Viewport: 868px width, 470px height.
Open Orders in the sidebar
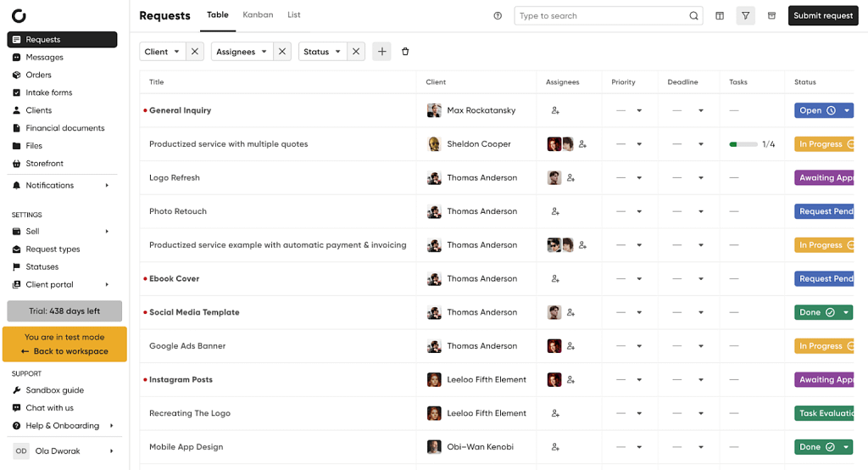(38, 75)
